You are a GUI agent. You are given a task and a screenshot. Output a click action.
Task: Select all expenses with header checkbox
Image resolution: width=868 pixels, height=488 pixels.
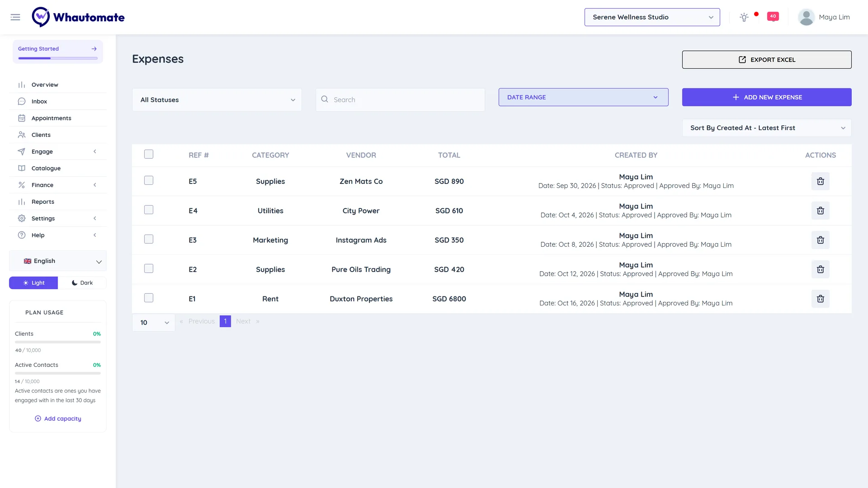coord(149,155)
